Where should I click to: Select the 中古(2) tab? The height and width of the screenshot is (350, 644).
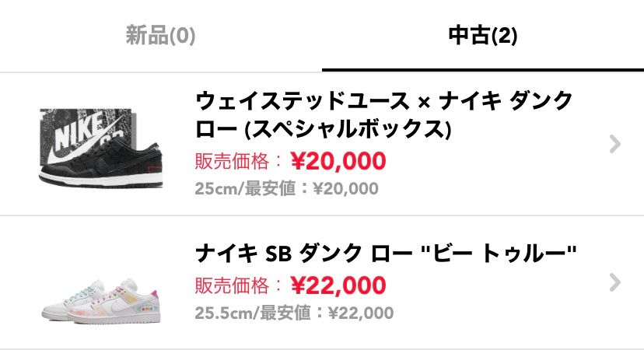pos(482,35)
